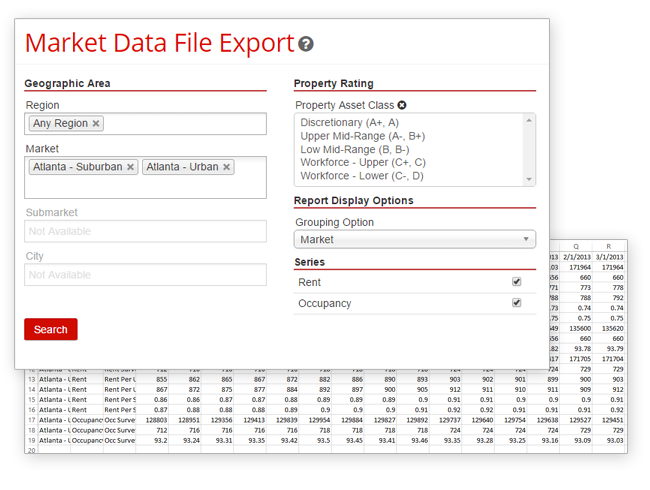Select Workforce - Lower (C-, D) asset class

pos(362,176)
